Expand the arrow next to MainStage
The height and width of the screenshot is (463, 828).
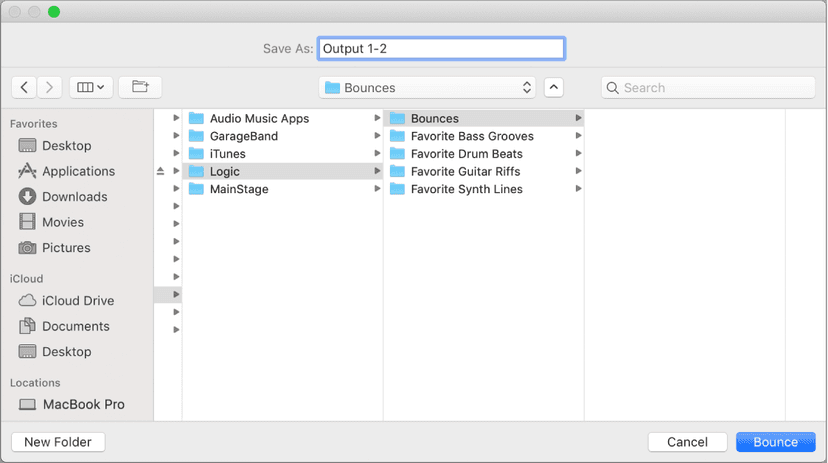(x=377, y=189)
